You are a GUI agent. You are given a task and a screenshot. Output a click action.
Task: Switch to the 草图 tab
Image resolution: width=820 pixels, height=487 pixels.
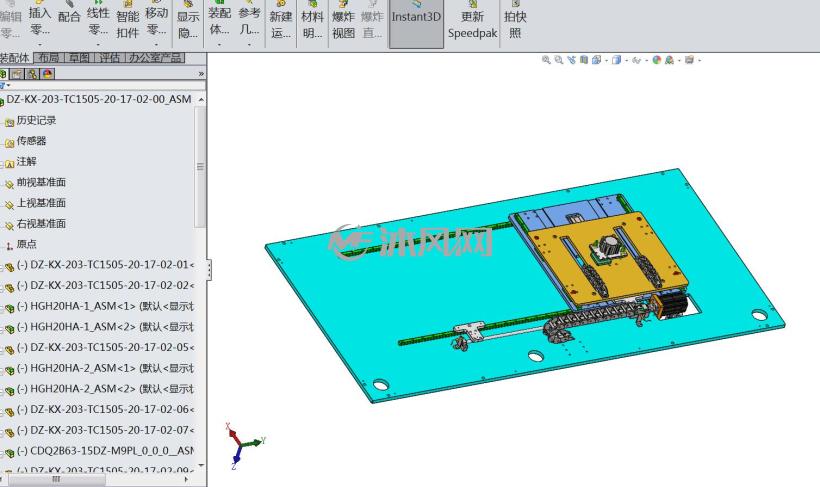79,58
